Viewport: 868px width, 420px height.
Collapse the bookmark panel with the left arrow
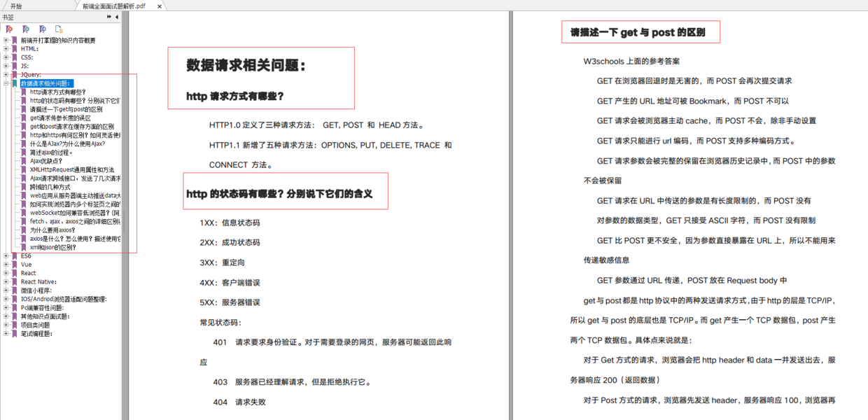117,17
